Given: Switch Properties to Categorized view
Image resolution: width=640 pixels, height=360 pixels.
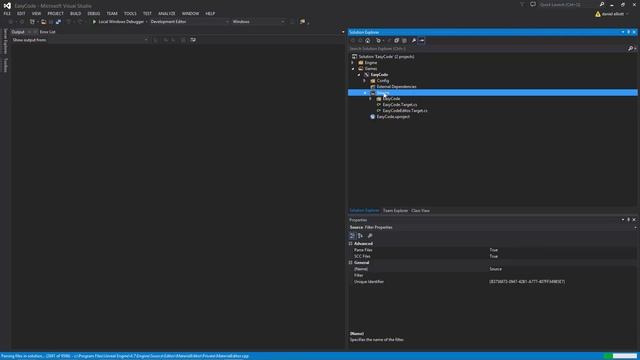Looking at the screenshot, I should (x=352, y=236).
